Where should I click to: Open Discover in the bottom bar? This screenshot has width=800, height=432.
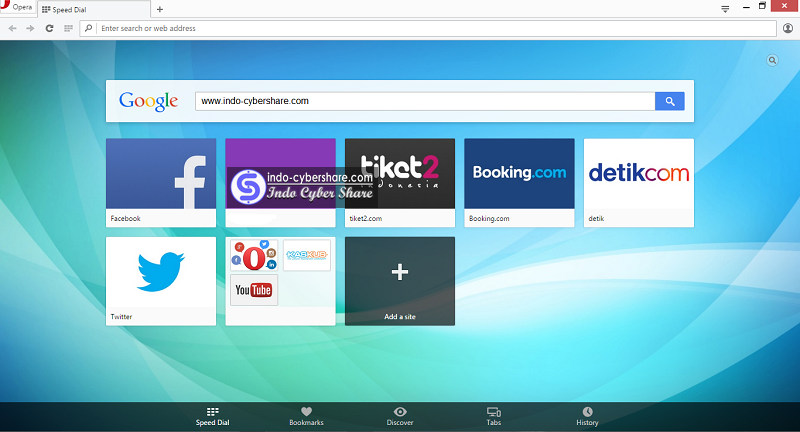tap(400, 416)
